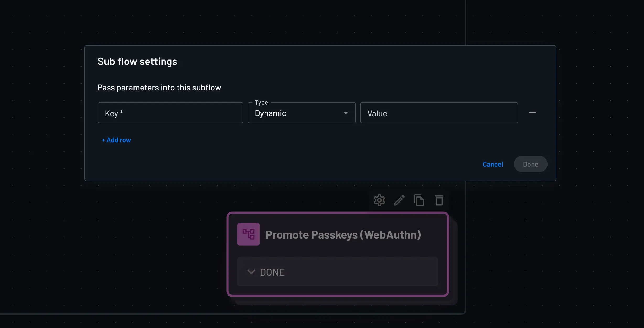
Task: Select the Promote Passkeys (WebAuthn) node title
Action: point(343,235)
